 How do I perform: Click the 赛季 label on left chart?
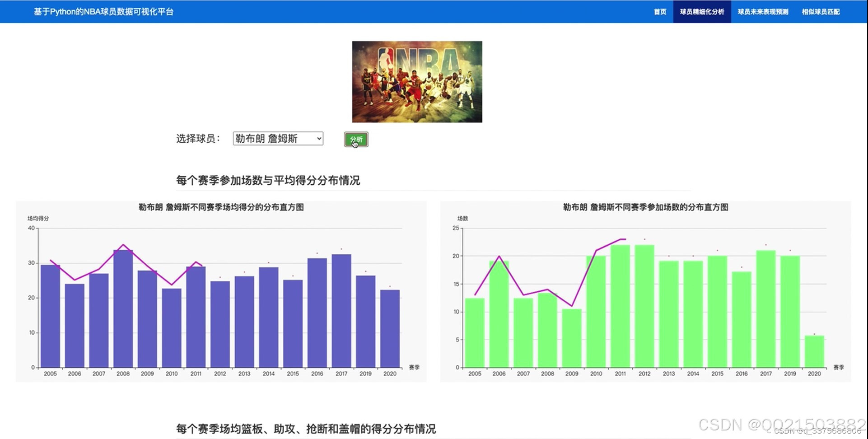(x=414, y=367)
